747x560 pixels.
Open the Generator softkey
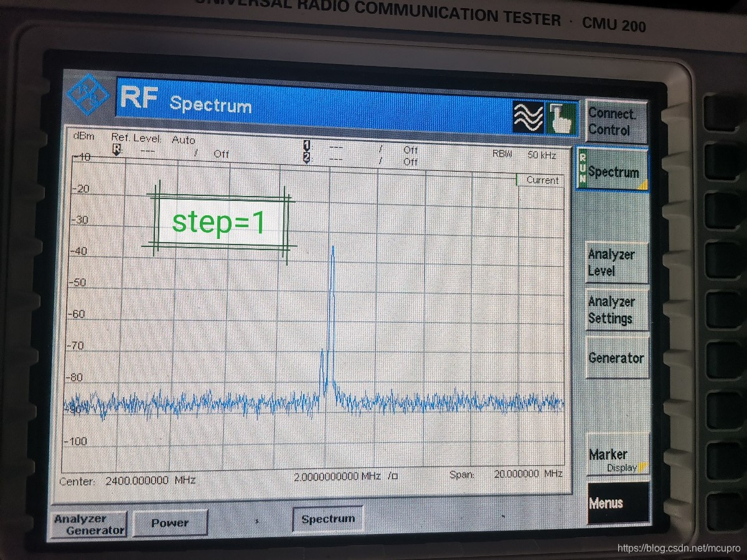617,358
